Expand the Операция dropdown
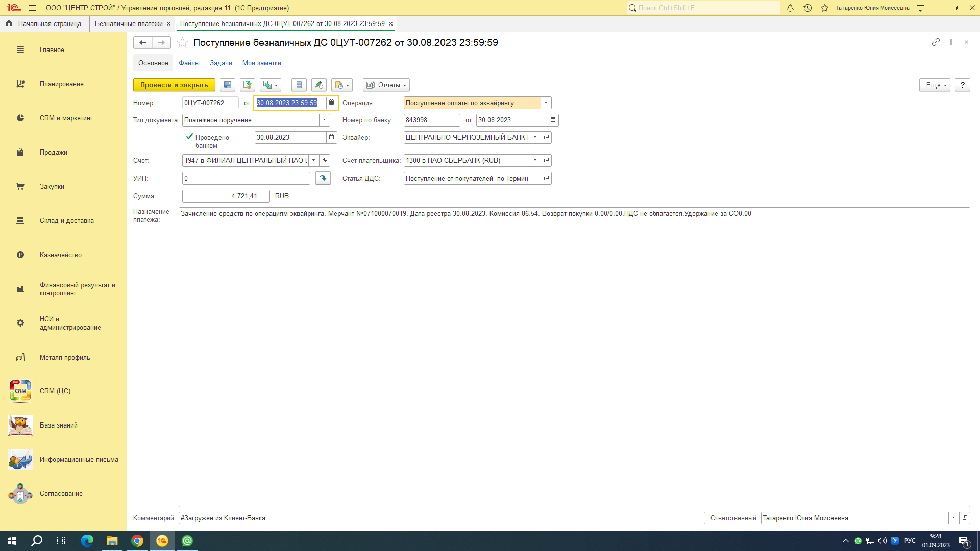The image size is (980, 551). point(546,103)
